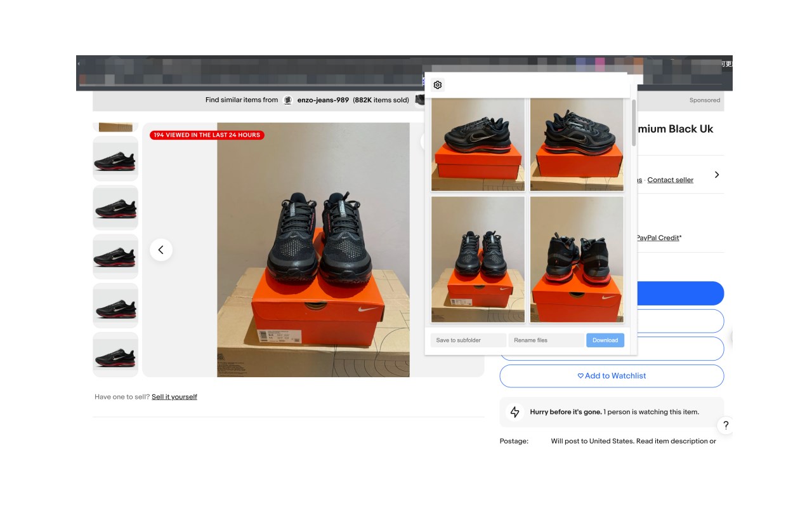Click the 1 person is watching text
The height and width of the screenshot is (508, 812).
coord(652,412)
